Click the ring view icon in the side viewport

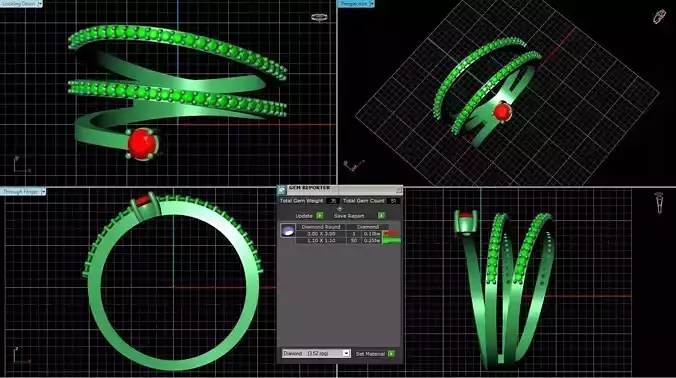(x=659, y=203)
